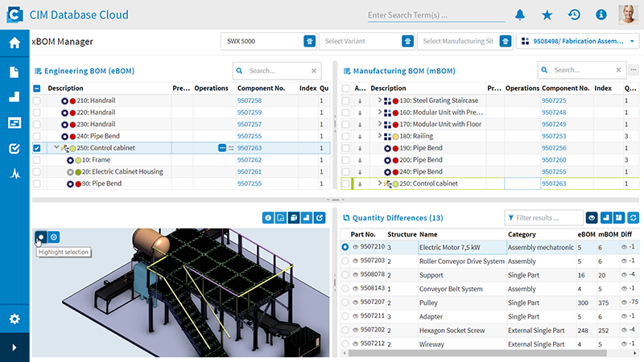Open the 9508498 Fabrication Assembly dropdown
This screenshot has width=644, height=362.
click(633, 41)
